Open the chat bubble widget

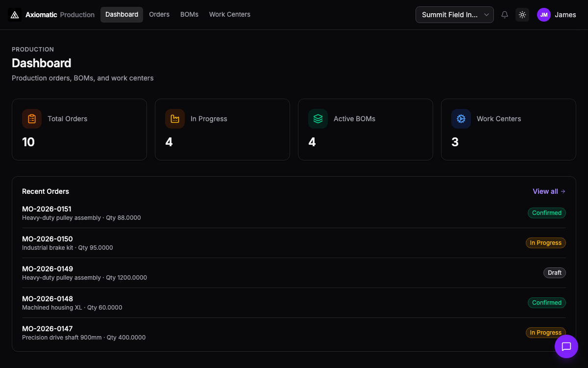(x=566, y=346)
